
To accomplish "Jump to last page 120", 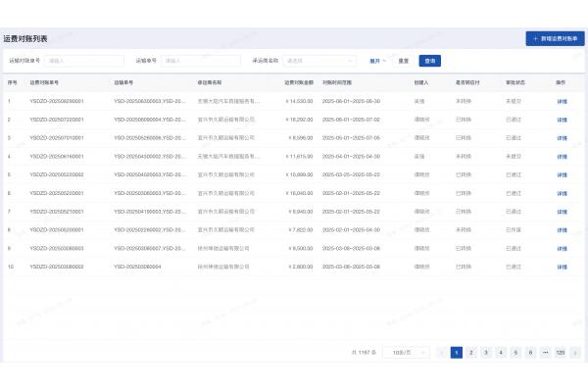I will point(561,352).
